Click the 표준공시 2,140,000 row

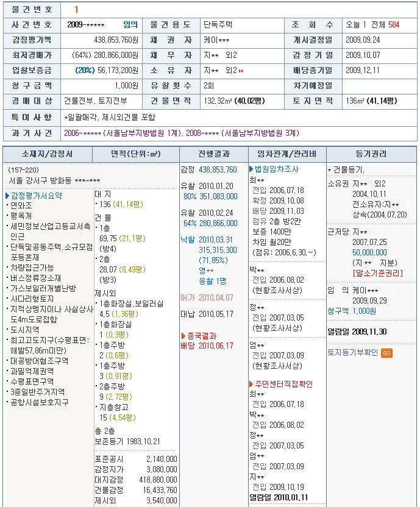click(x=136, y=459)
